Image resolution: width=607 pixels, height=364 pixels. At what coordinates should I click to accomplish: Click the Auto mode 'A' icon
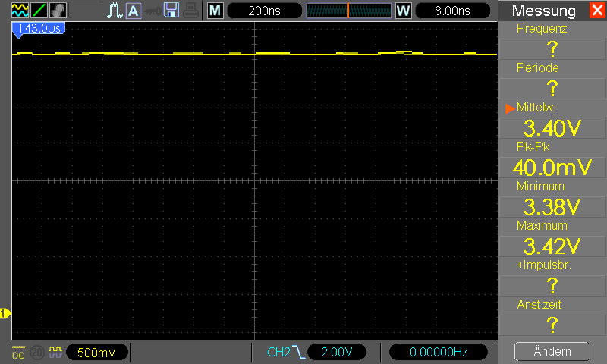[x=133, y=11]
